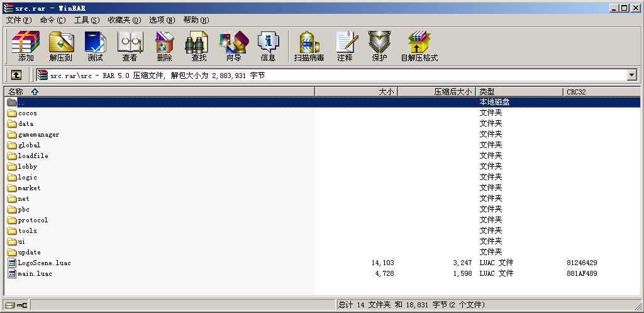Click the 信息 (Info) toolbar icon
The width and height of the screenshot is (644, 313).
(x=268, y=46)
